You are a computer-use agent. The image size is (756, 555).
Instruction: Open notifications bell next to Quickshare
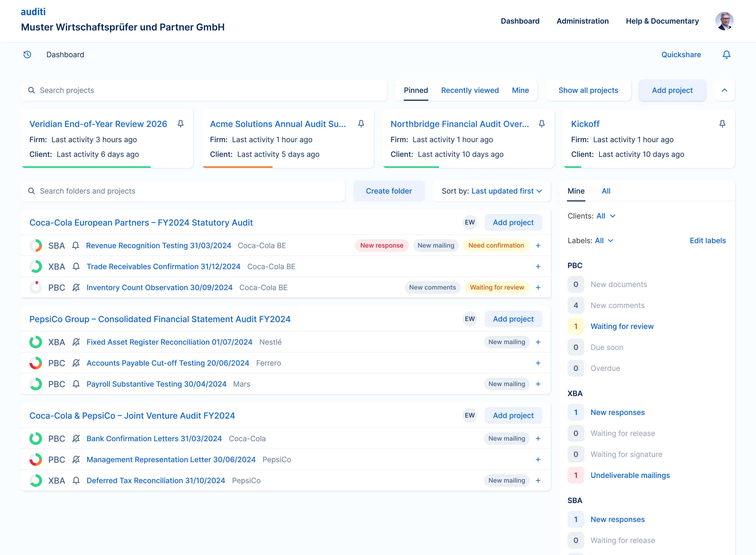[726, 55]
